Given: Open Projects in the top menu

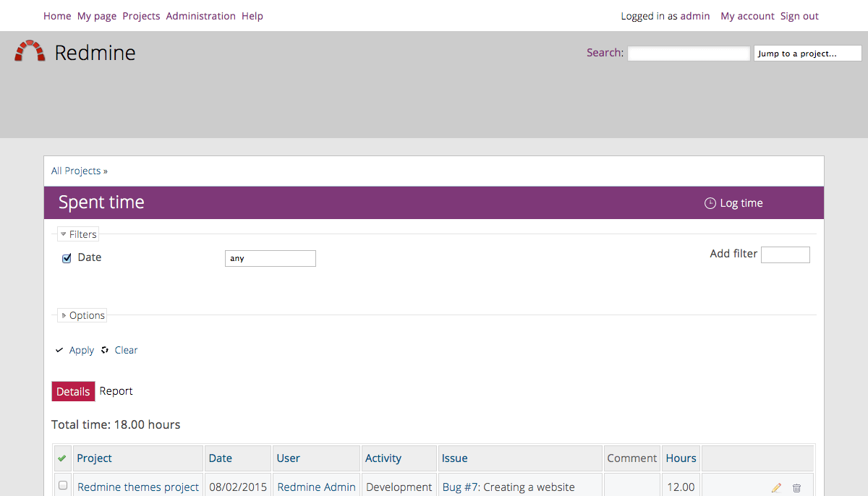Looking at the screenshot, I should [x=141, y=16].
